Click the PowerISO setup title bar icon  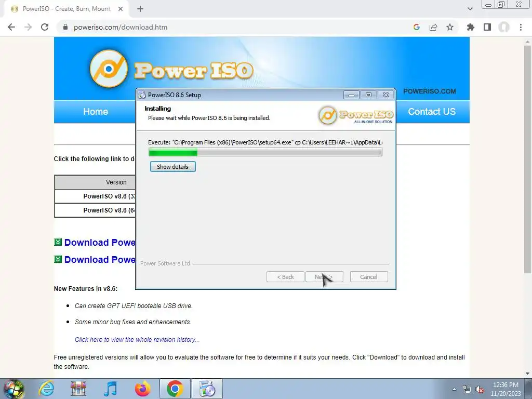[x=142, y=95]
